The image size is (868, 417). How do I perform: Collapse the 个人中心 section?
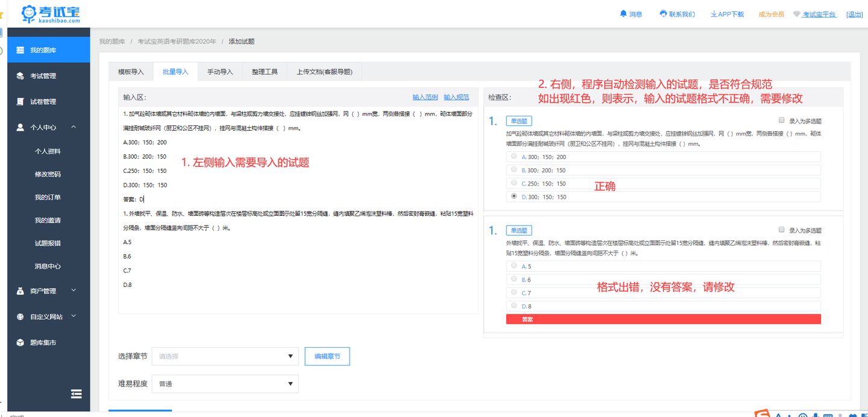pyautogui.click(x=73, y=127)
